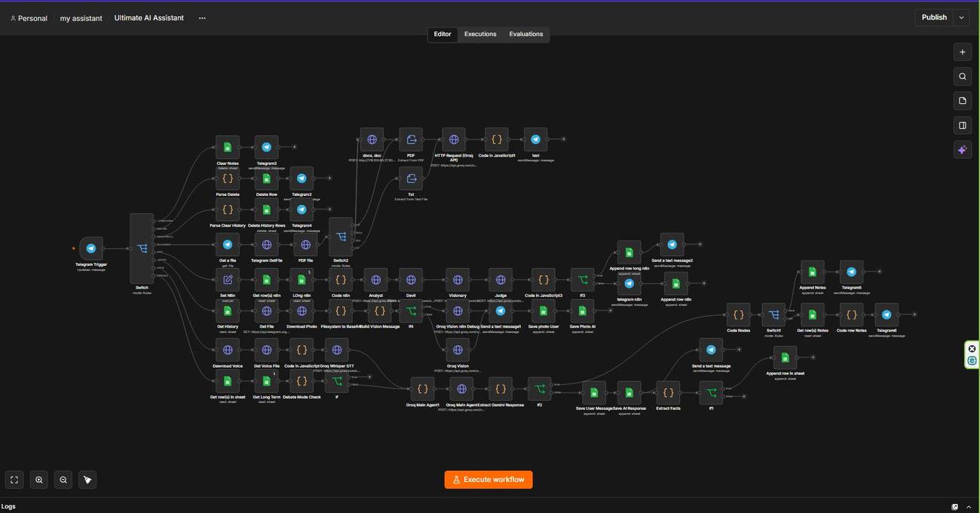Open the workflow more options menu

[202, 18]
